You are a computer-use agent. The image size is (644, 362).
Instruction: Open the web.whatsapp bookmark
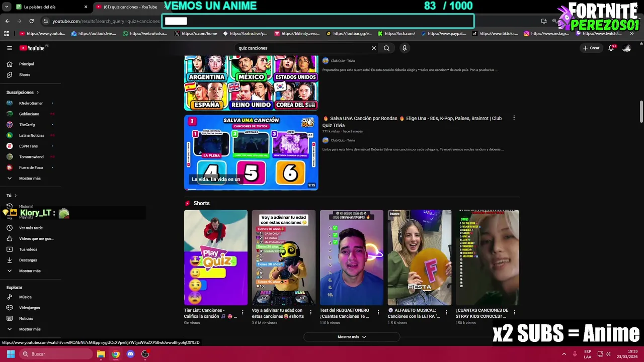click(x=144, y=34)
